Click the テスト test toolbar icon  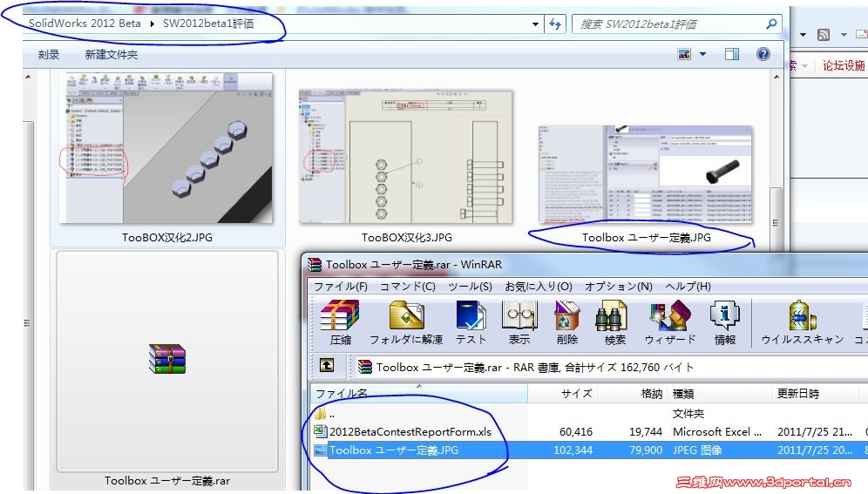[471, 315]
